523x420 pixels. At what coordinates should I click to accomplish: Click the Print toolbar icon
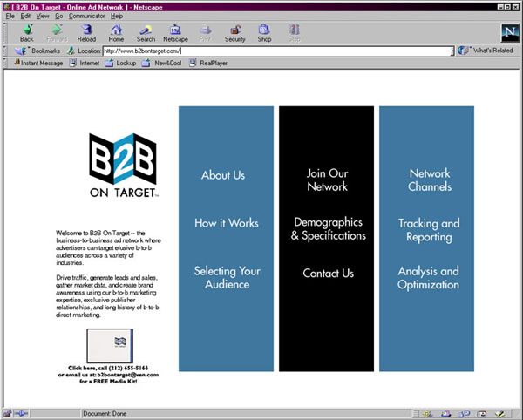(x=205, y=33)
